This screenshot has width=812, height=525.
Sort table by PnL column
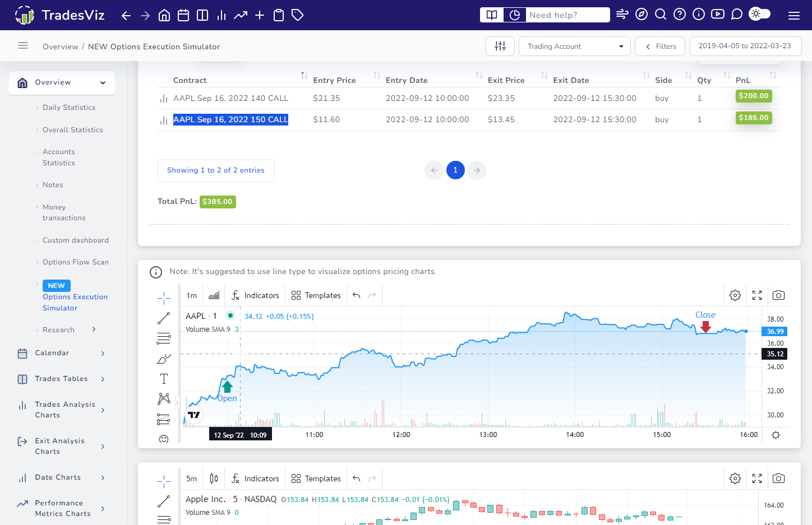click(x=755, y=80)
